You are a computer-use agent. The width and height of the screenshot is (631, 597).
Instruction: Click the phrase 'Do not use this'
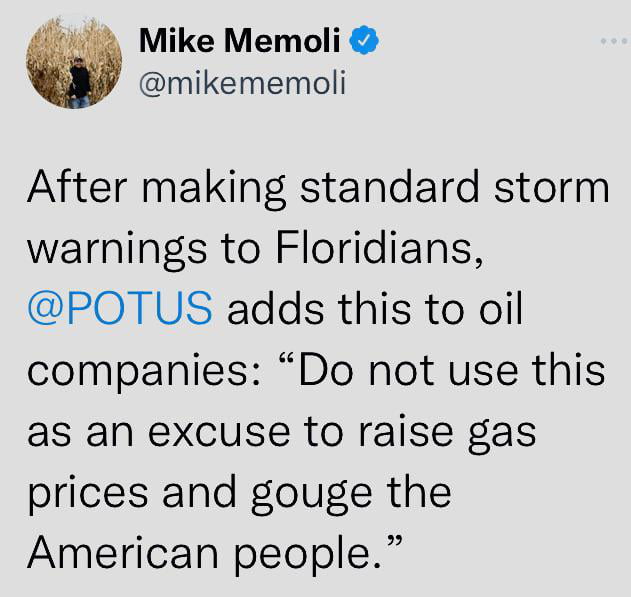(452, 369)
